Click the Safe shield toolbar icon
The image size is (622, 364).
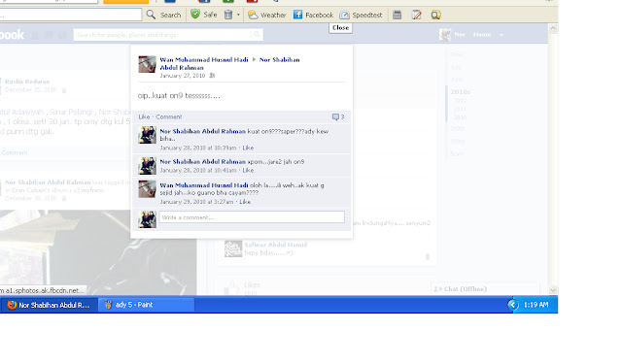click(195, 15)
